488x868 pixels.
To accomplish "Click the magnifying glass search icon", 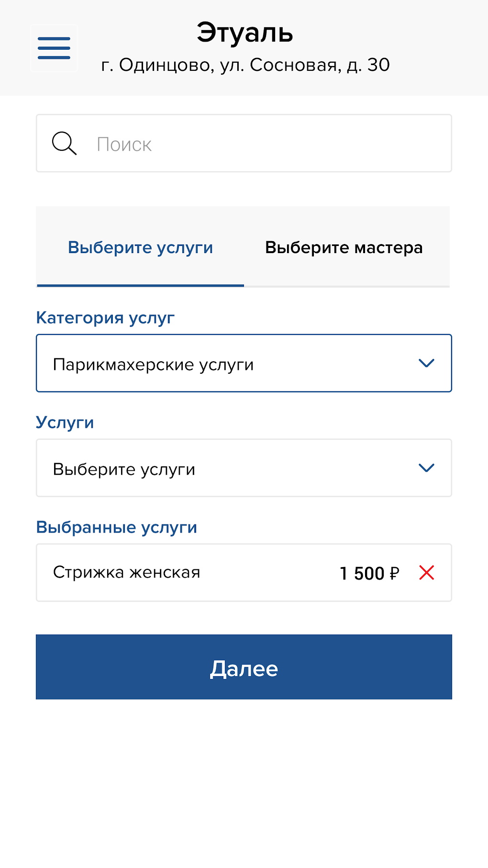I will (x=64, y=144).
